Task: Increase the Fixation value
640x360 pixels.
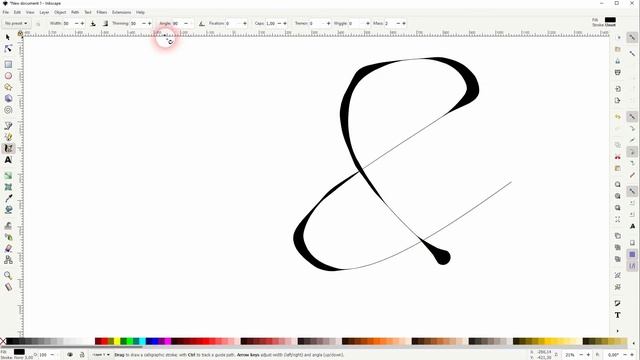Action: [245, 24]
